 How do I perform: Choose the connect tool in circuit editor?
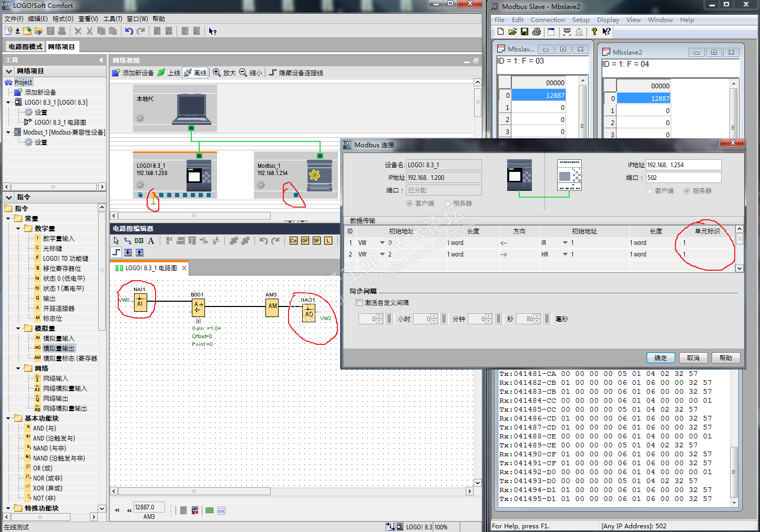(x=128, y=241)
